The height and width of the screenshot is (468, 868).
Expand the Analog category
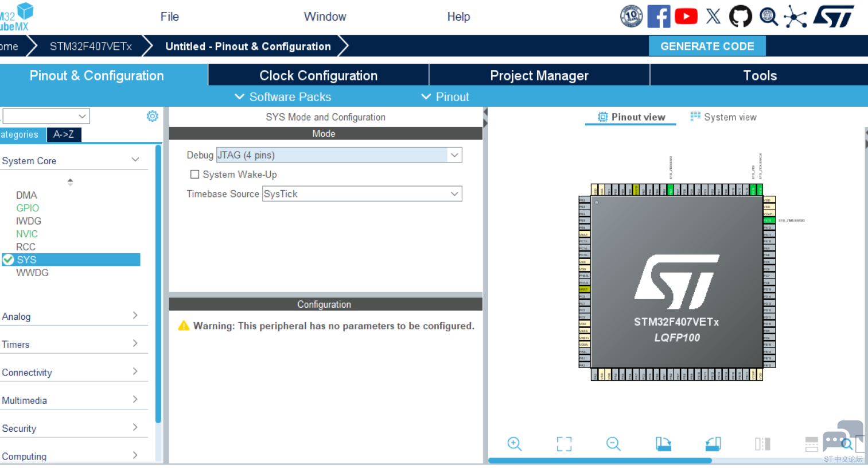click(135, 315)
